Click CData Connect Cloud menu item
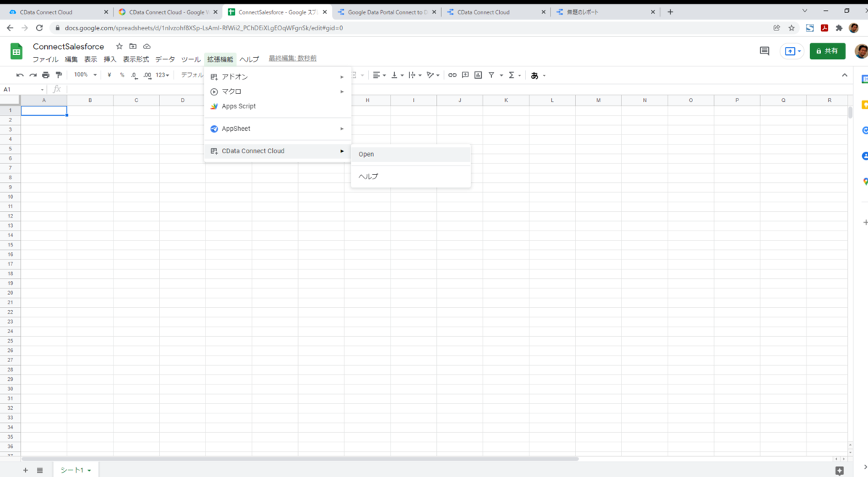Screen dimensions: 868x477 [x=278, y=151]
